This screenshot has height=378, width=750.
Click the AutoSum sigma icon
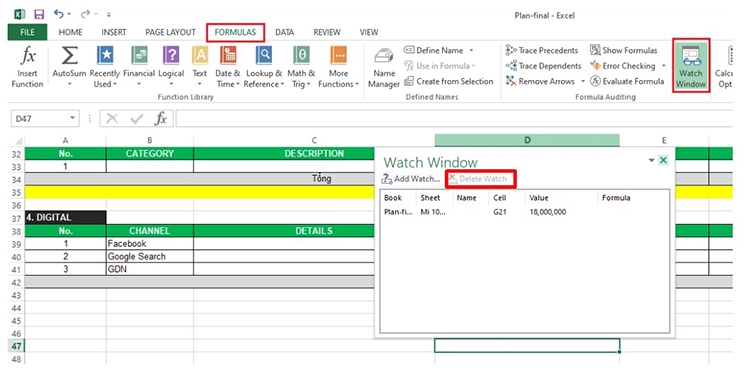pyautogui.click(x=69, y=56)
